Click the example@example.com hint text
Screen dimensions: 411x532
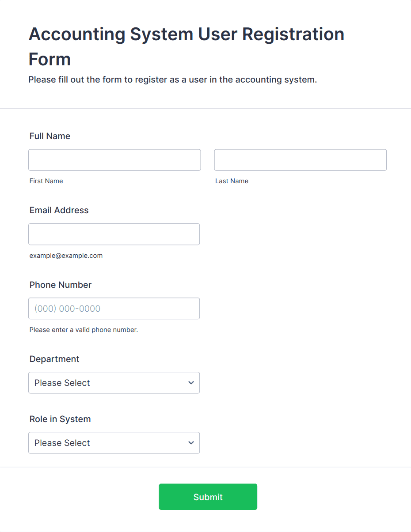66,256
